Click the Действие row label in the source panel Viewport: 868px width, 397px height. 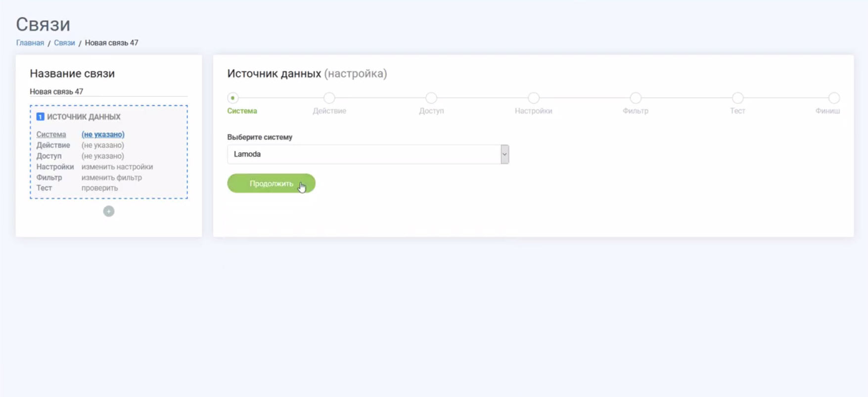(53, 145)
